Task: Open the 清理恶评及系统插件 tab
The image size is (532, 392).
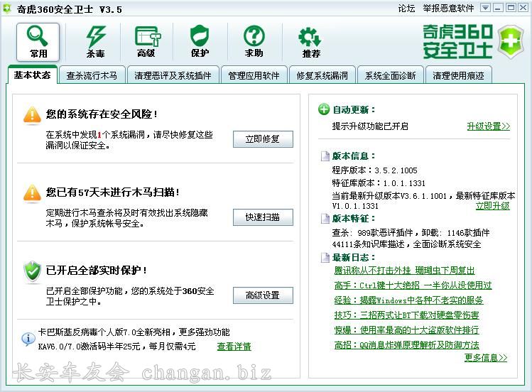Action: (x=173, y=75)
